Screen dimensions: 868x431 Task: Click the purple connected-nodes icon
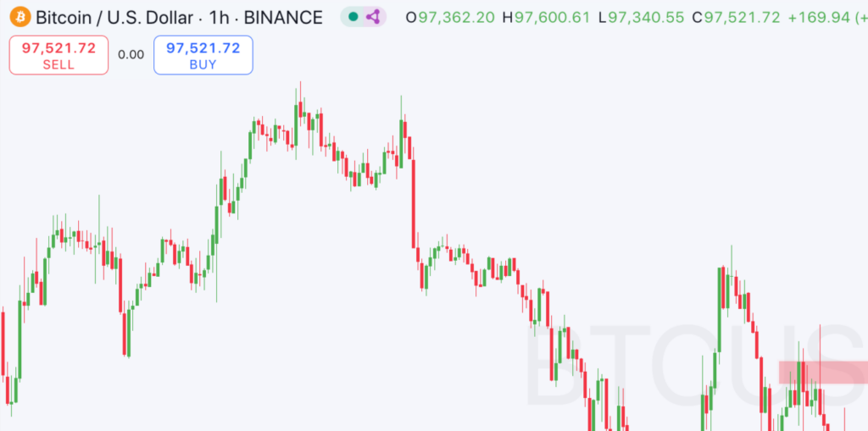373,17
